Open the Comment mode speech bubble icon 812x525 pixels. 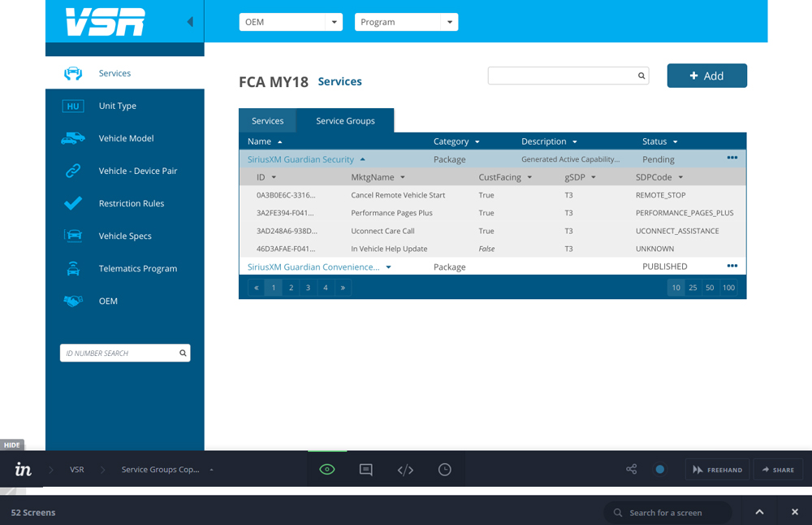click(366, 470)
